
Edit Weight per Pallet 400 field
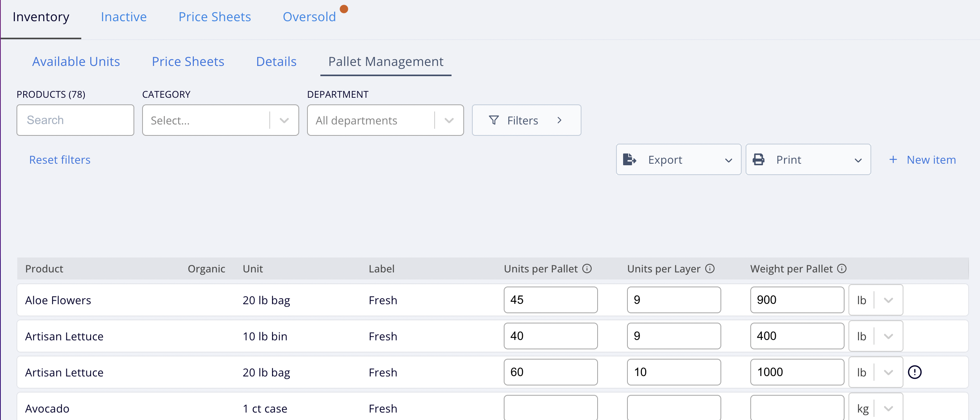pyautogui.click(x=797, y=336)
